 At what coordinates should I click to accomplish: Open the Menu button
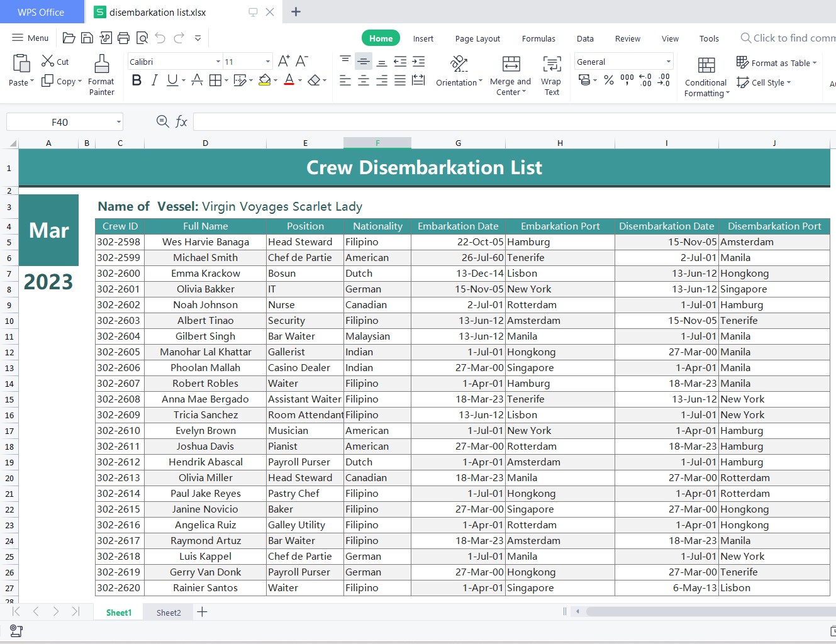point(30,38)
